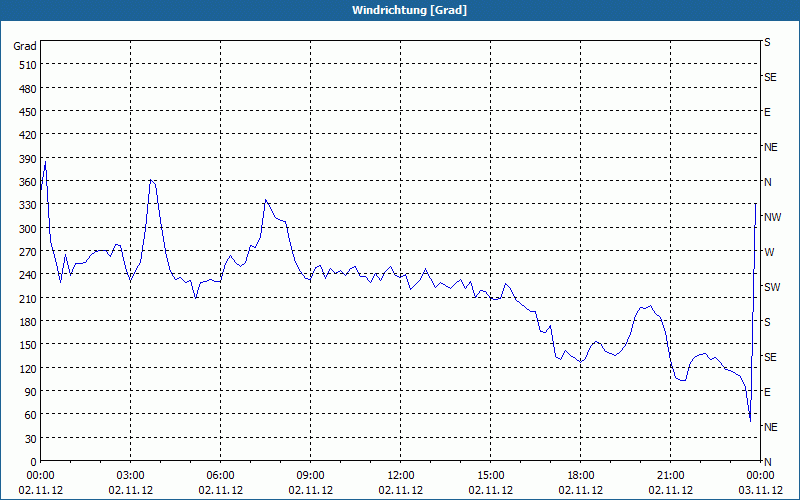The image size is (800, 500).
Task: Click the "420" degree axis label
Action: pyautogui.click(x=28, y=135)
